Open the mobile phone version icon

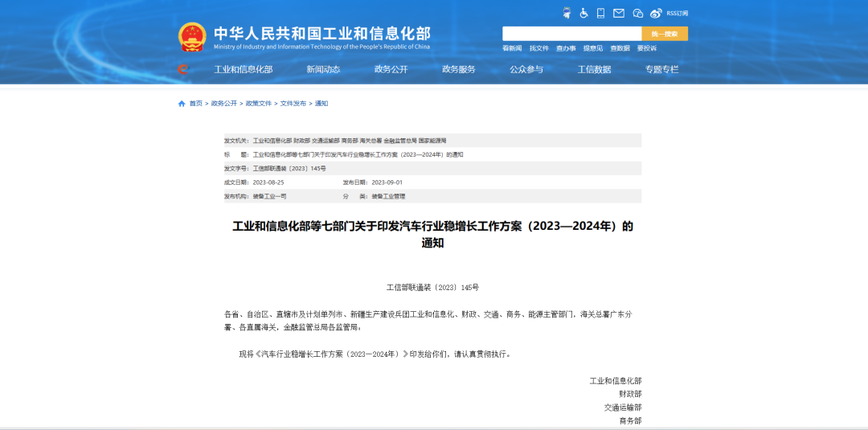coord(600,14)
